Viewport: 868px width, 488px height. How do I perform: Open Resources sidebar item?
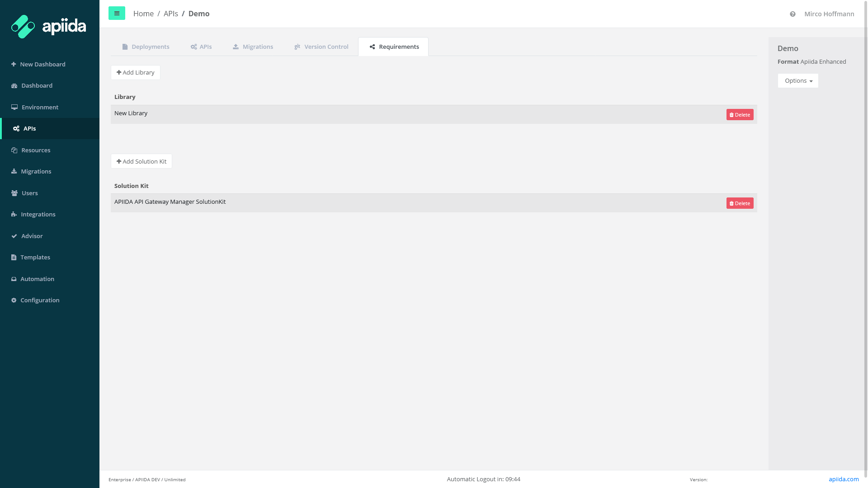point(36,150)
